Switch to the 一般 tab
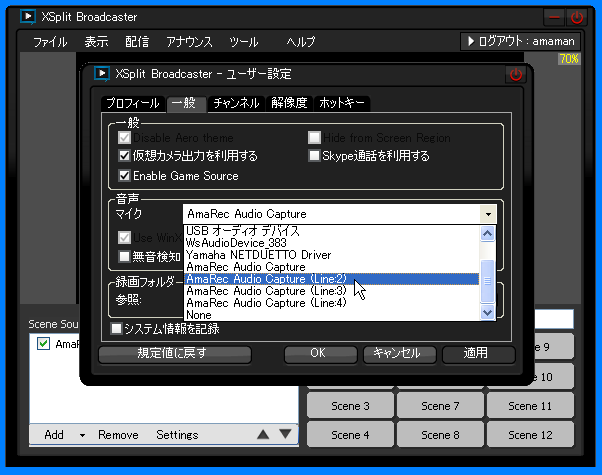602x475 pixels. [x=186, y=103]
